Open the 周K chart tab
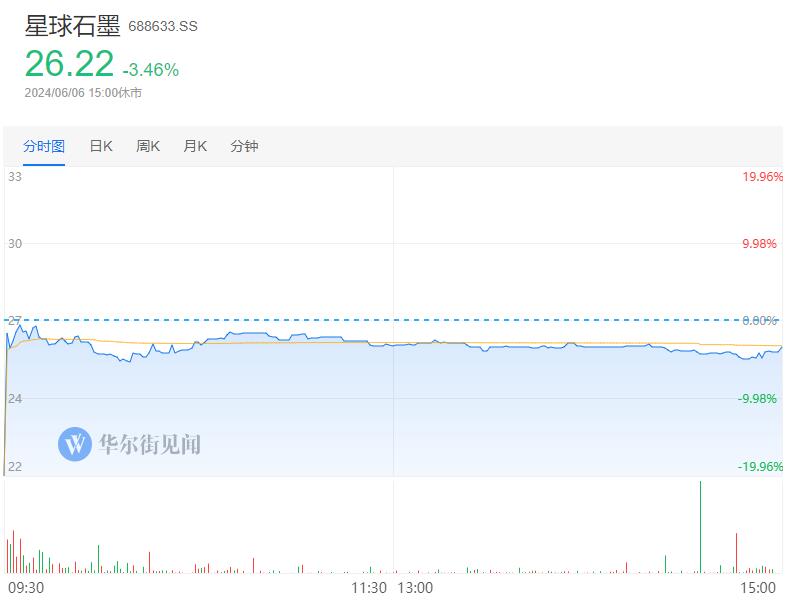This screenshot has height=605, width=787. tap(148, 146)
